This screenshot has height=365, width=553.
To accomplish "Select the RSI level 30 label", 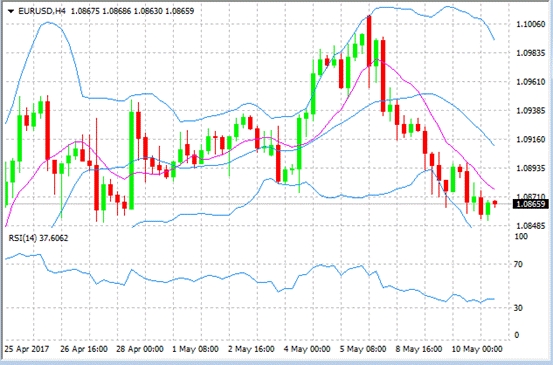I will click(518, 308).
